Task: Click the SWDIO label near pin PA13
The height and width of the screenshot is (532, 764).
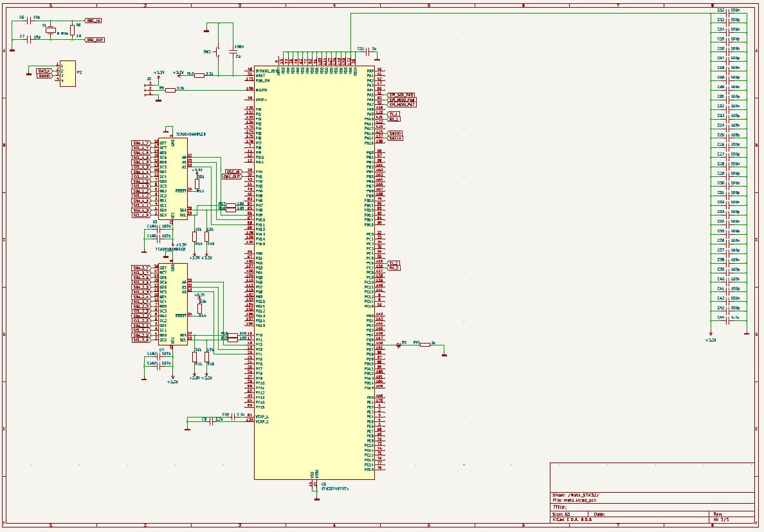Action: pyautogui.click(x=394, y=133)
